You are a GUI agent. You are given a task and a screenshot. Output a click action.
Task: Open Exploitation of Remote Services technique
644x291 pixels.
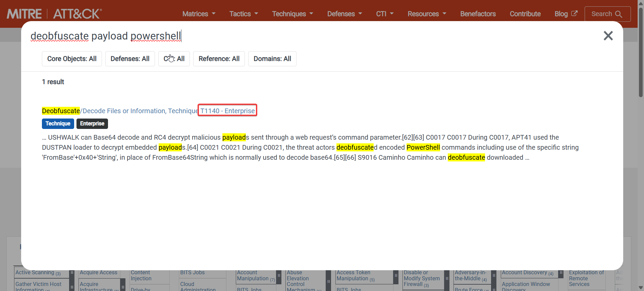(586, 278)
